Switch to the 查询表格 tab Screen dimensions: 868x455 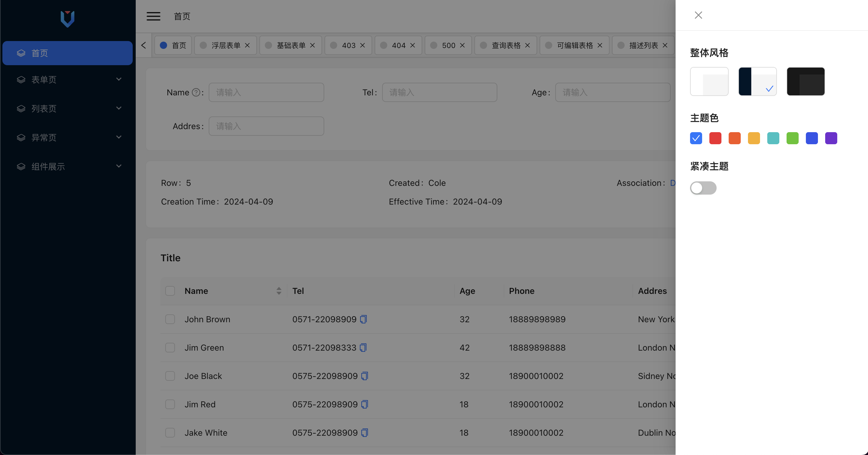[x=505, y=46]
